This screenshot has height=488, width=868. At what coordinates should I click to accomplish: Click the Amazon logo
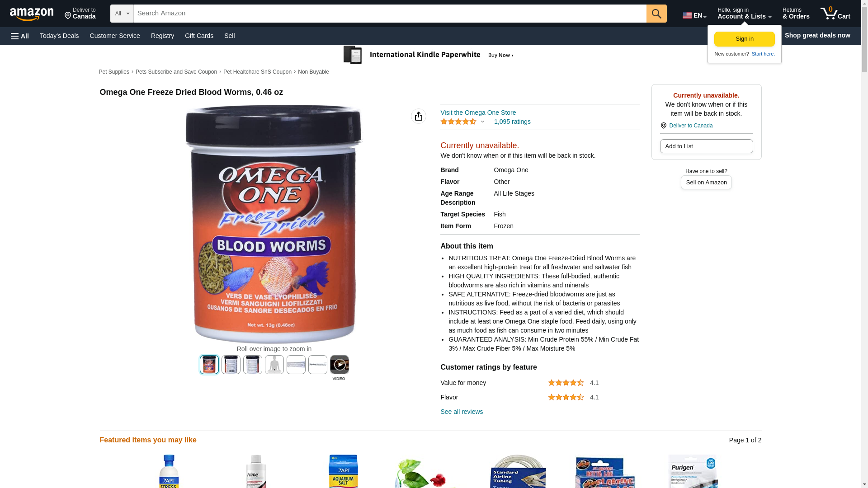click(32, 14)
